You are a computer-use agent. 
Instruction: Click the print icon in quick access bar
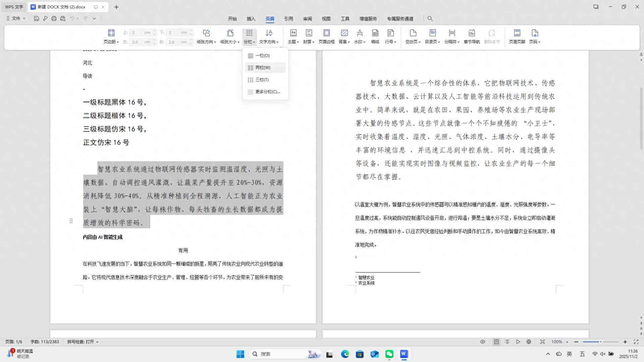coord(54,18)
